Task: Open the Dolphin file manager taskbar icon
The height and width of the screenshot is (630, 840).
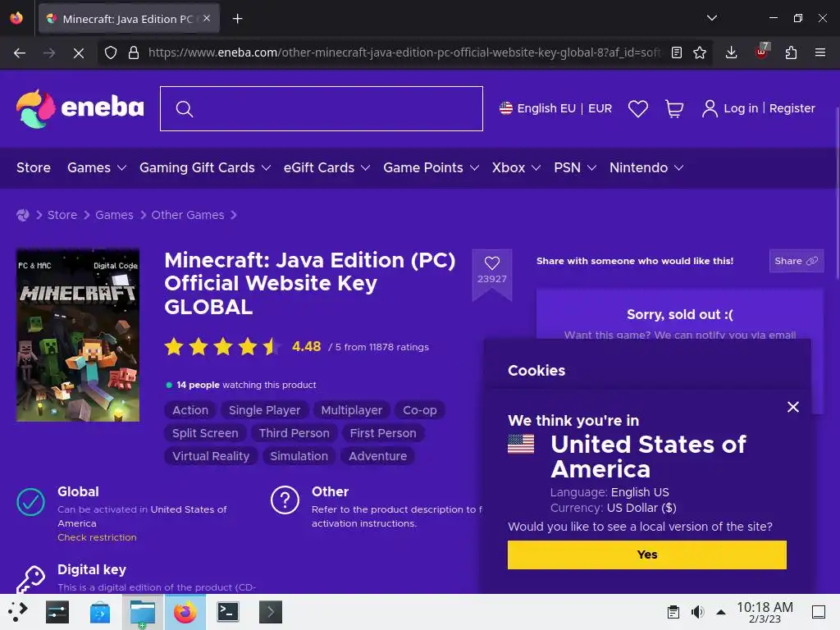Action: click(x=142, y=612)
